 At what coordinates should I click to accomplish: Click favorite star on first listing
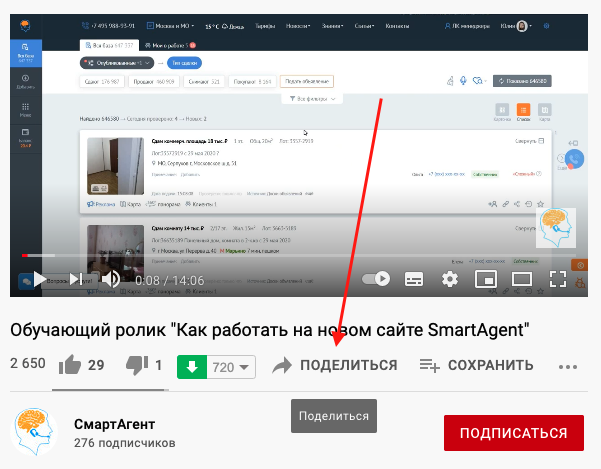540,204
